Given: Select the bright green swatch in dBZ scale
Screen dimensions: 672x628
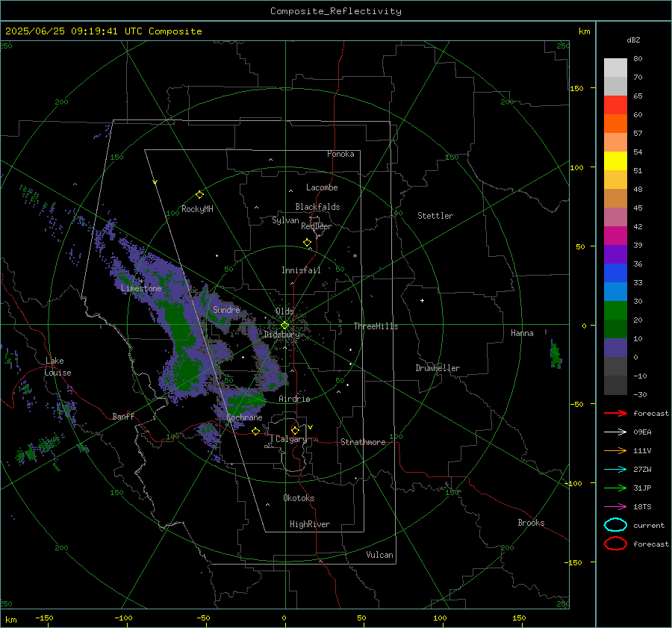Looking at the screenshot, I should click(615, 311).
